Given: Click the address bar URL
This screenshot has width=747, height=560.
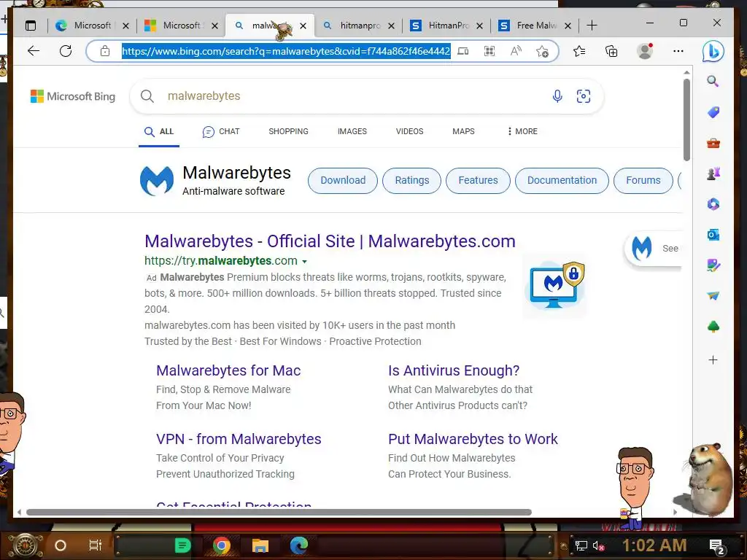Looking at the screenshot, I should [x=286, y=51].
